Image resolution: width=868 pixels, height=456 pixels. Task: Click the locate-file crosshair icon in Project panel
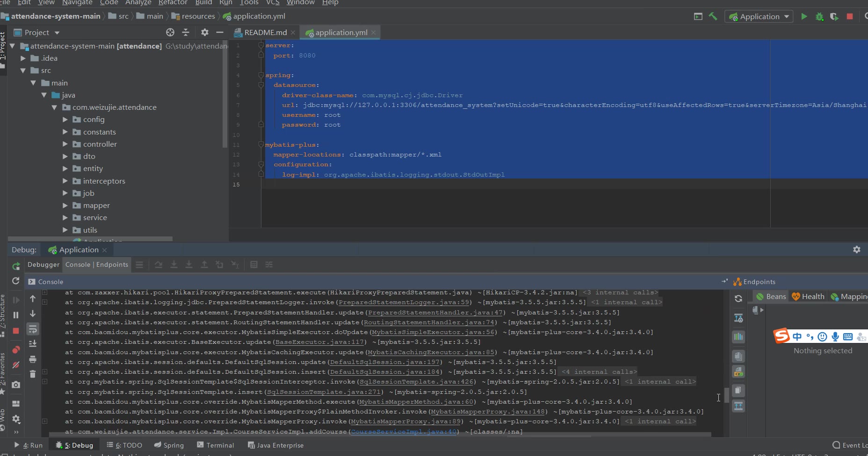pos(170,32)
